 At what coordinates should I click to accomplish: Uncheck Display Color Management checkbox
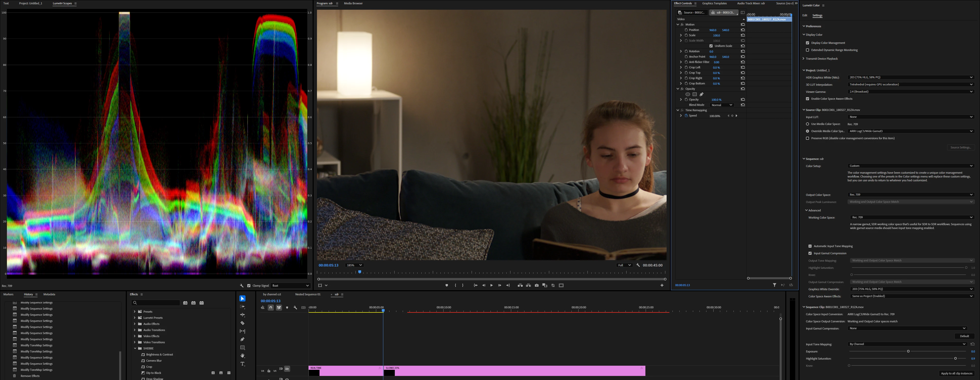pyautogui.click(x=807, y=43)
